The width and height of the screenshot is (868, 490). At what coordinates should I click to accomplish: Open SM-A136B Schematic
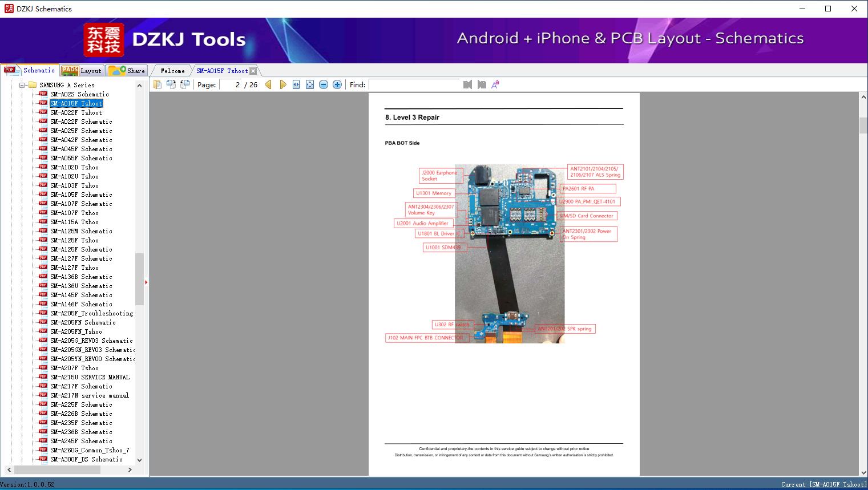coord(81,277)
